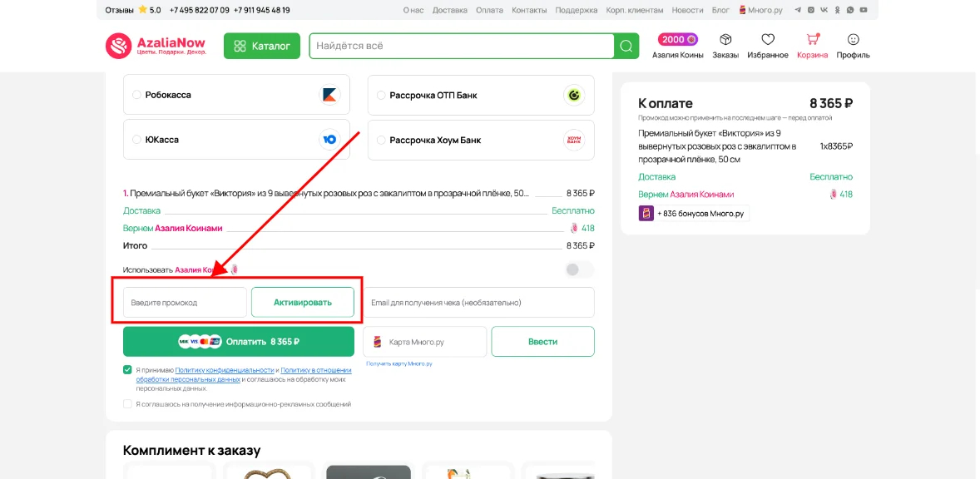Screen dimensions: 980x479
Task: Open the VK social icon
Action: 824,10
